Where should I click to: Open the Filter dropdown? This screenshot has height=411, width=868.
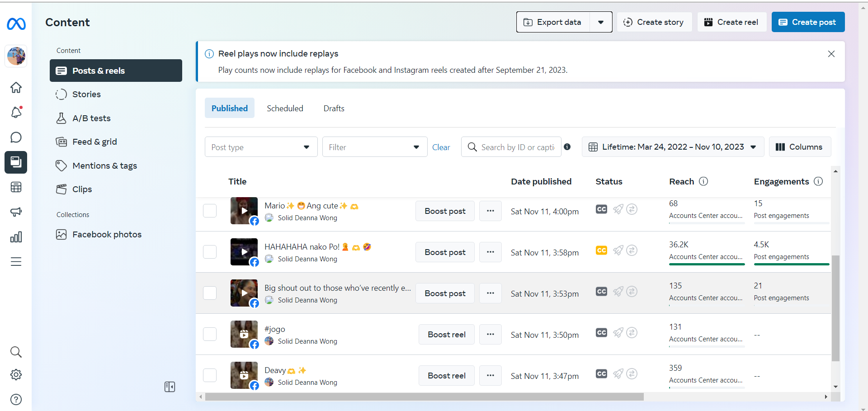374,147
